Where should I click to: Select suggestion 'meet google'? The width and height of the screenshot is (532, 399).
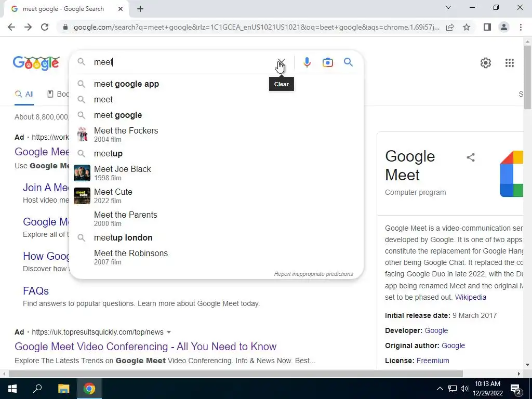pos(216,115)
